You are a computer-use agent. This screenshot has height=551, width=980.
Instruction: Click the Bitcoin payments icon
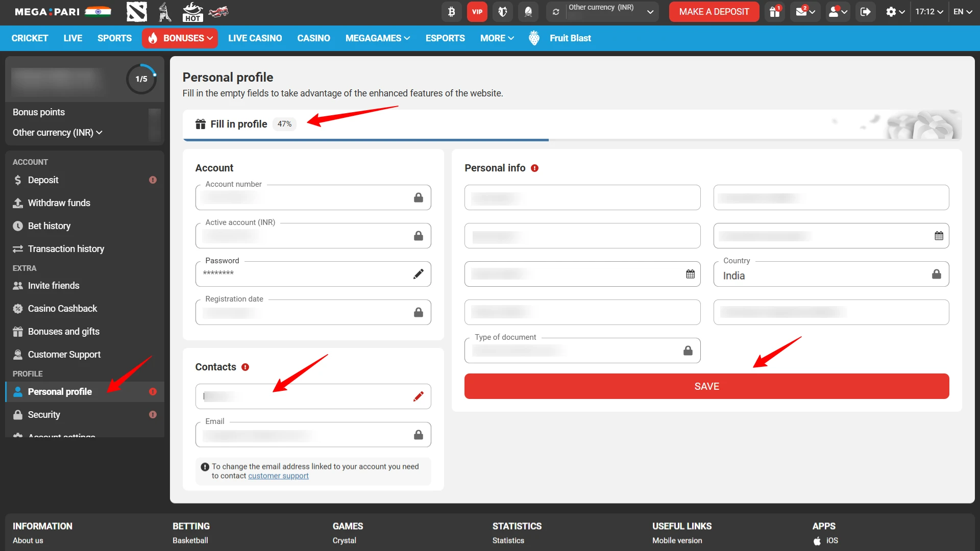point(451,11)
